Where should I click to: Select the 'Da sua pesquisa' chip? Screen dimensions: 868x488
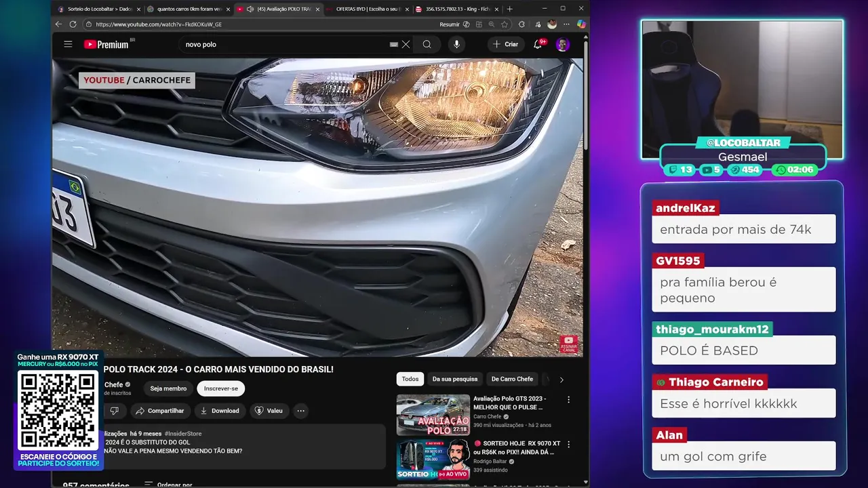pyautogui.click(x=455, y=379)
